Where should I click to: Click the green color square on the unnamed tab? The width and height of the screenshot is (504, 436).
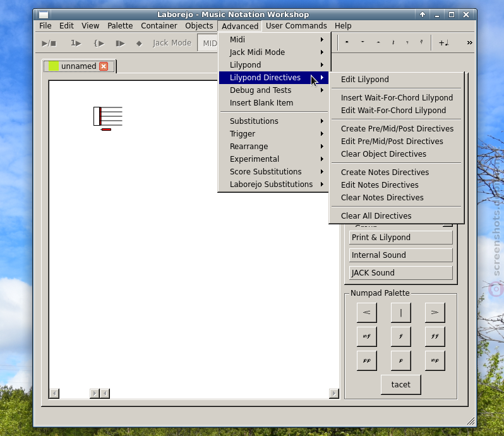coord(53,66)
